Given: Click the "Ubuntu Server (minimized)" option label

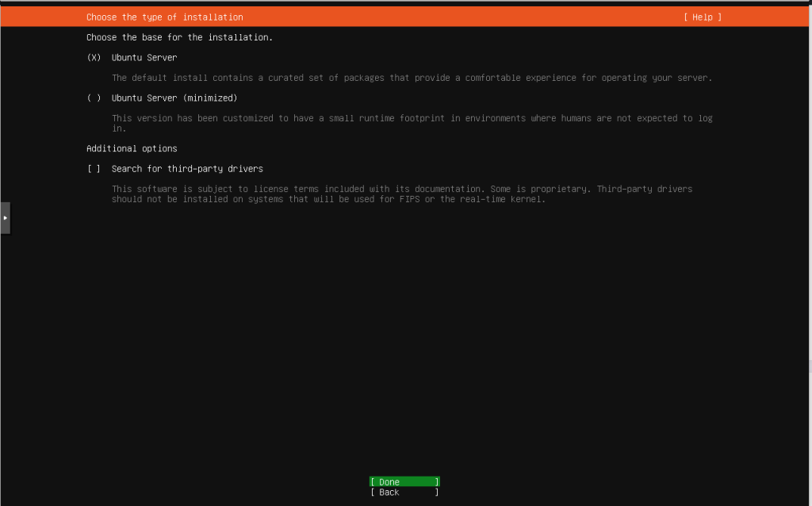Looking at the screenshot, I should [x=174, y=98].
